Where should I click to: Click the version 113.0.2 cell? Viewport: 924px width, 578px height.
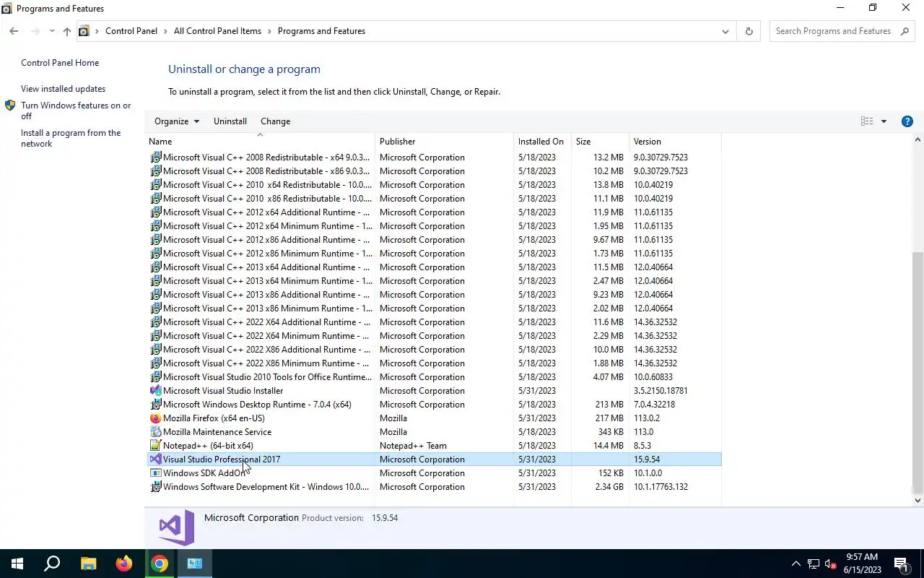click(x=647, y=418)
